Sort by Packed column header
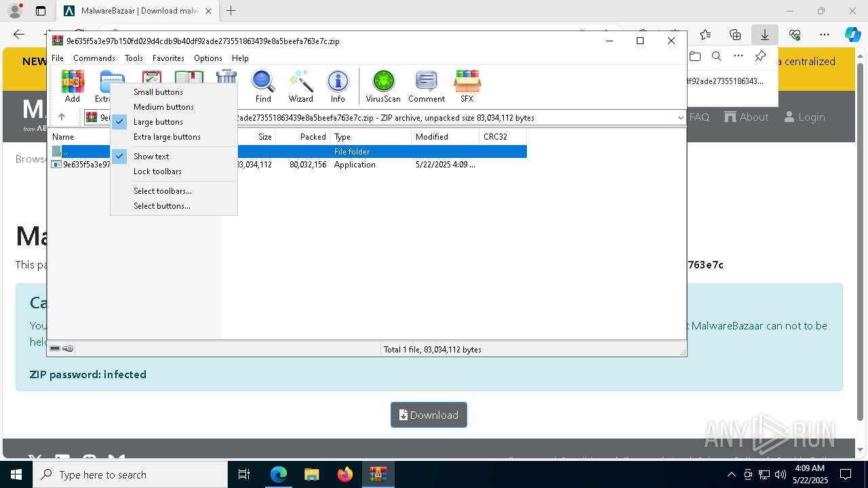 click(303, 136)
